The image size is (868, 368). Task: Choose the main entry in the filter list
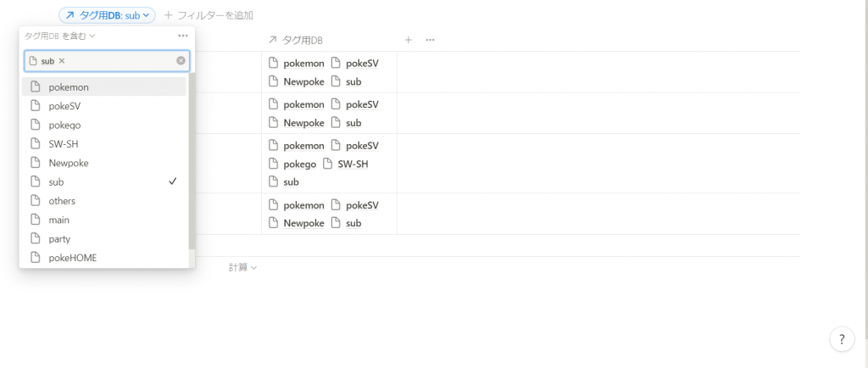coord(103,220)
